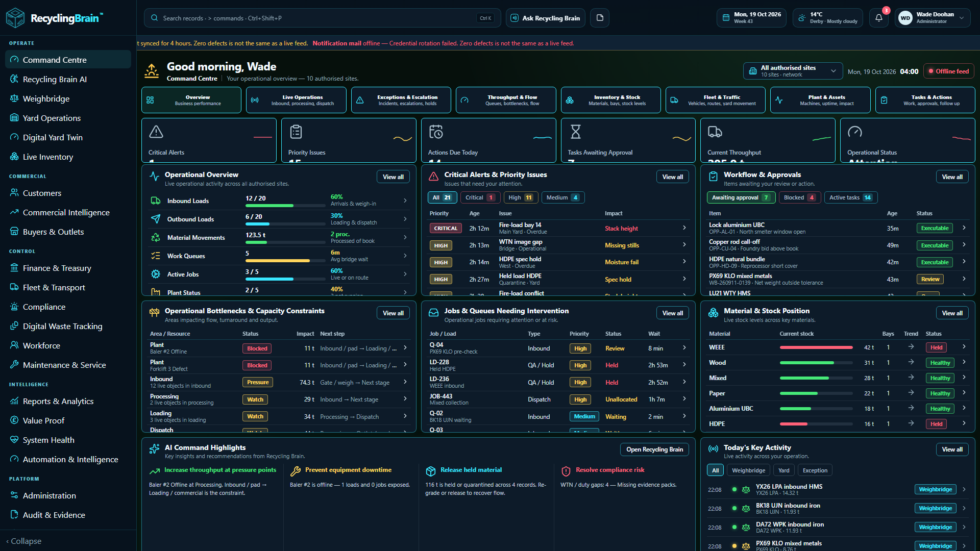Click the Work Queues progress bar
Viewport: 980px width, 551px height.
tap(285, 261)
